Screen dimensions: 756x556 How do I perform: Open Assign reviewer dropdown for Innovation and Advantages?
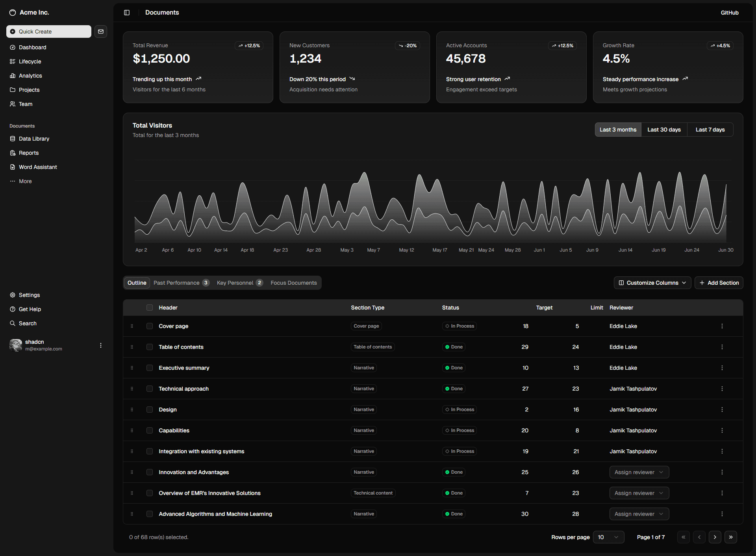(x=639, y=472)
